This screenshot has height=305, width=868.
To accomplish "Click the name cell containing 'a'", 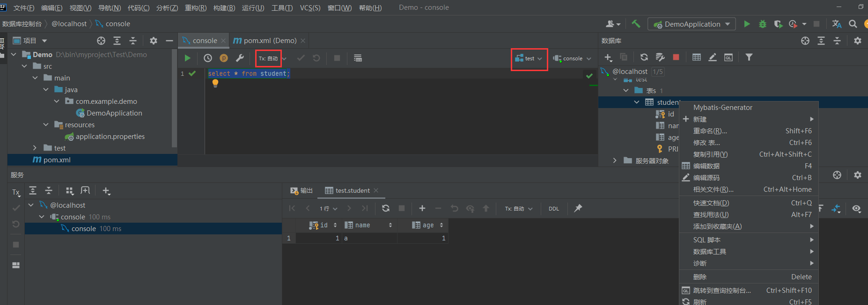I will pos(369,238).
